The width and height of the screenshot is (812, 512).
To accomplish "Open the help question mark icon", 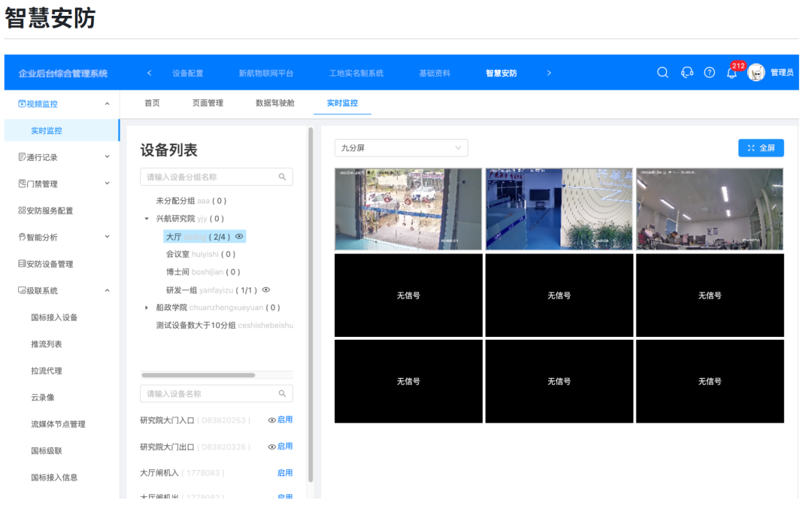I will 710,73.
